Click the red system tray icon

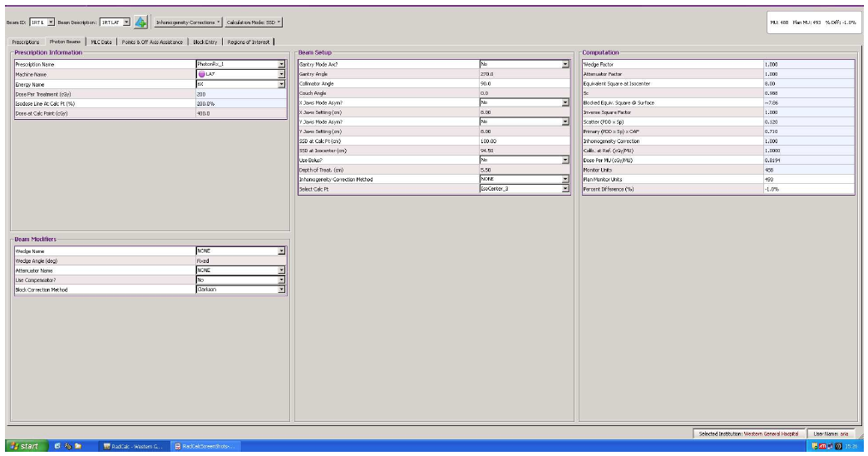(x=822, y=446)
